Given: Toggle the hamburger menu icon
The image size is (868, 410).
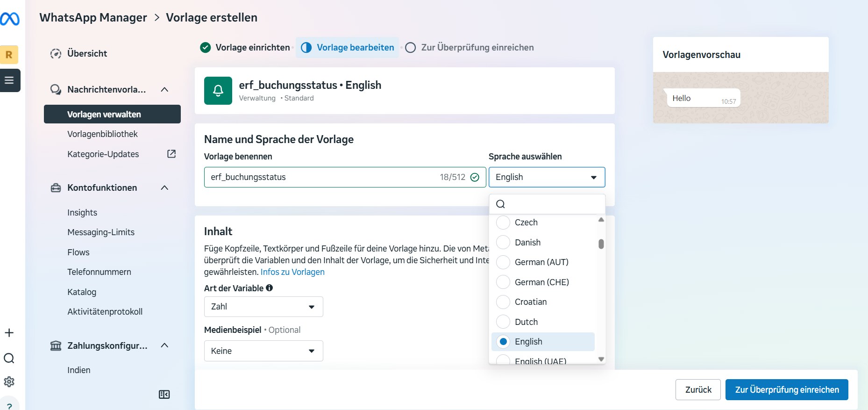Looking at the screenshot, I should point(9,80).
